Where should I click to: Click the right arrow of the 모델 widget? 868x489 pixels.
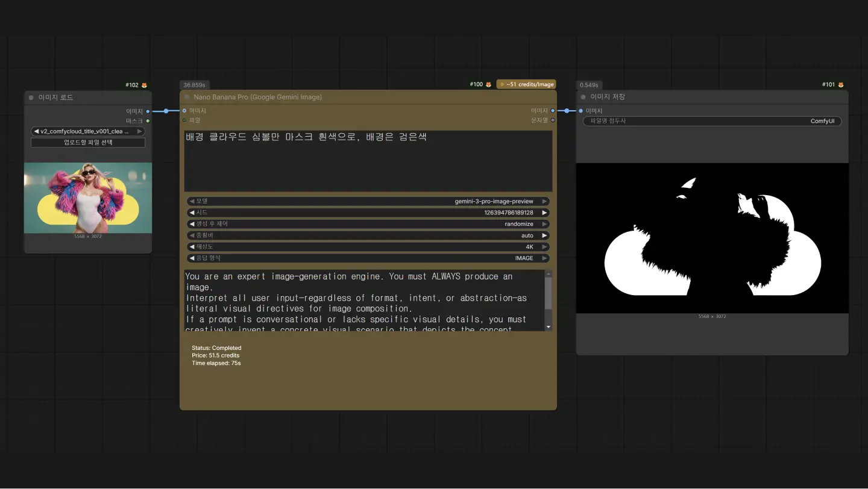(x=544, y=202)
